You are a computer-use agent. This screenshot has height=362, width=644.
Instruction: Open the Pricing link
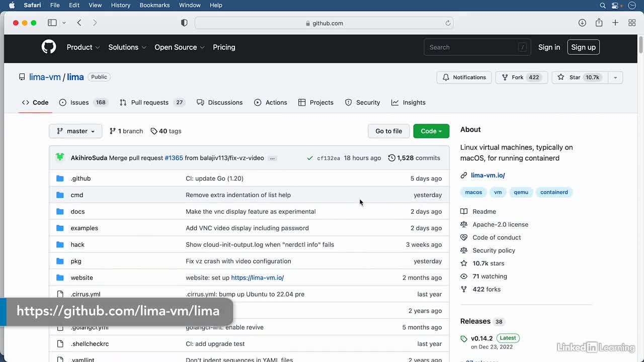point(224,47)
